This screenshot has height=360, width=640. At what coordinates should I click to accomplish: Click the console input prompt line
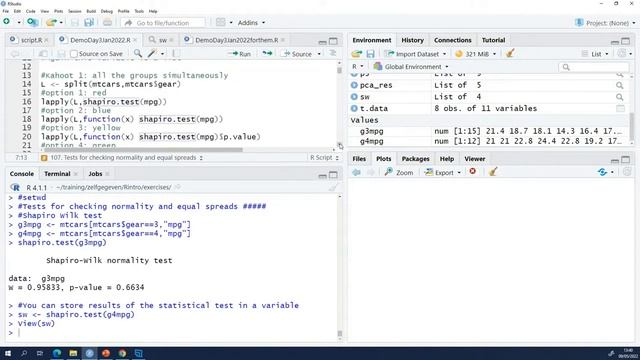171,333
